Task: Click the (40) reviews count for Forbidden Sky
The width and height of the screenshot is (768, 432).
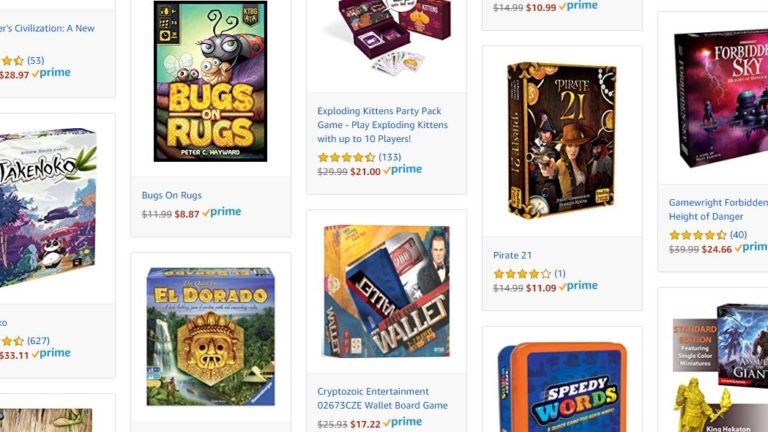Action: coord(738,235)
